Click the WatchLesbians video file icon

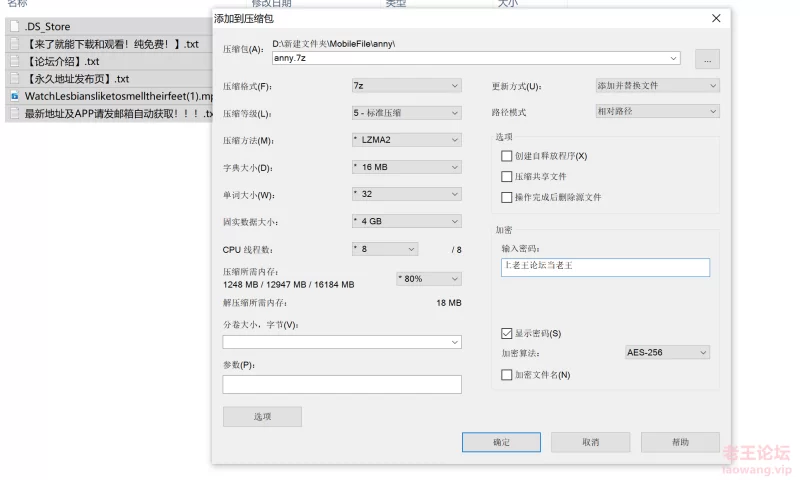click(x=15, y=96)
